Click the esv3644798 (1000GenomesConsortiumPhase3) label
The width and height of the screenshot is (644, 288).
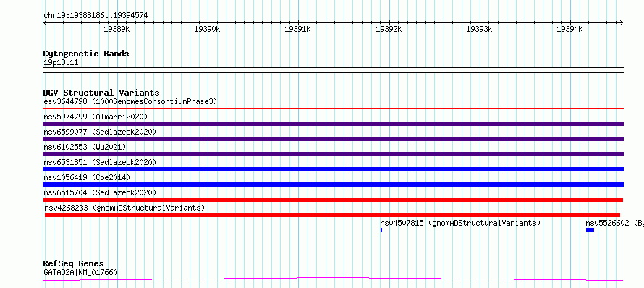coord(130,101)
